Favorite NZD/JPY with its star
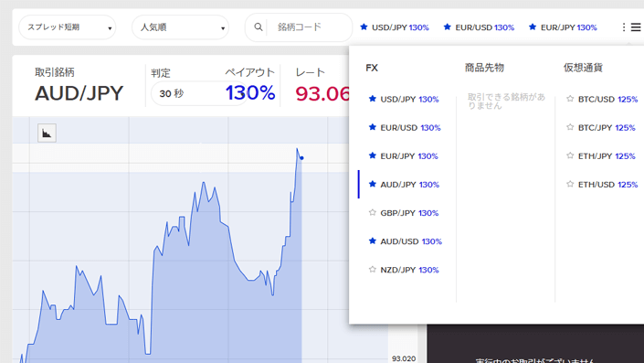 pyautogui.click(x=372, y=269)
